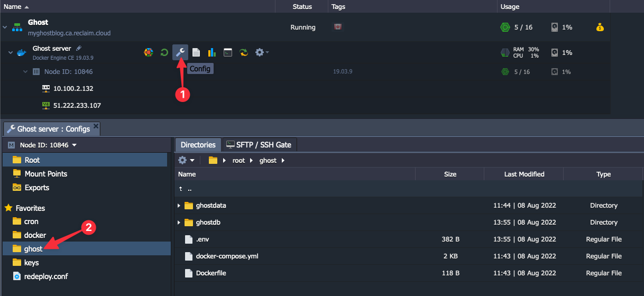
Task: Click Ghost environment cloudlets hexagon icon
Action: coord(505,27)
